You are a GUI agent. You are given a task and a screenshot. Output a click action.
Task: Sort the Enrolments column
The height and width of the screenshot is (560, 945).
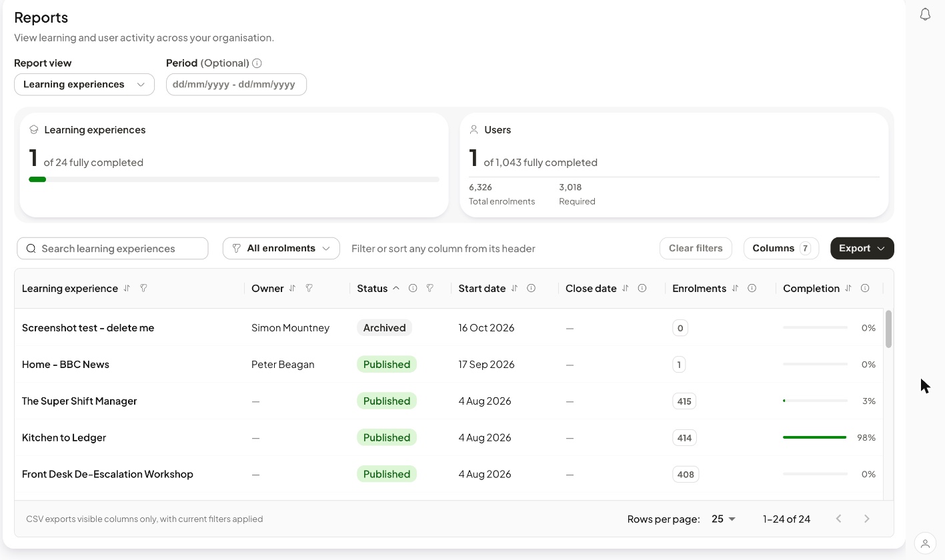point(735,289)
